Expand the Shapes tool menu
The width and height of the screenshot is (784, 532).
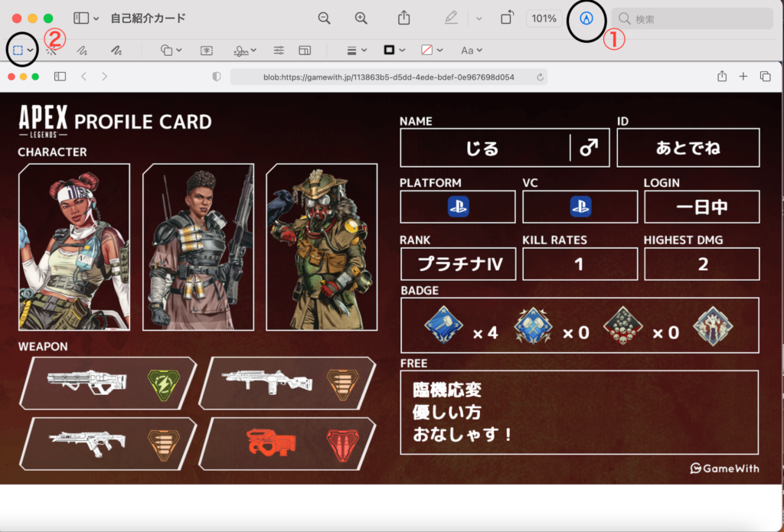click(x=171, y=51)
